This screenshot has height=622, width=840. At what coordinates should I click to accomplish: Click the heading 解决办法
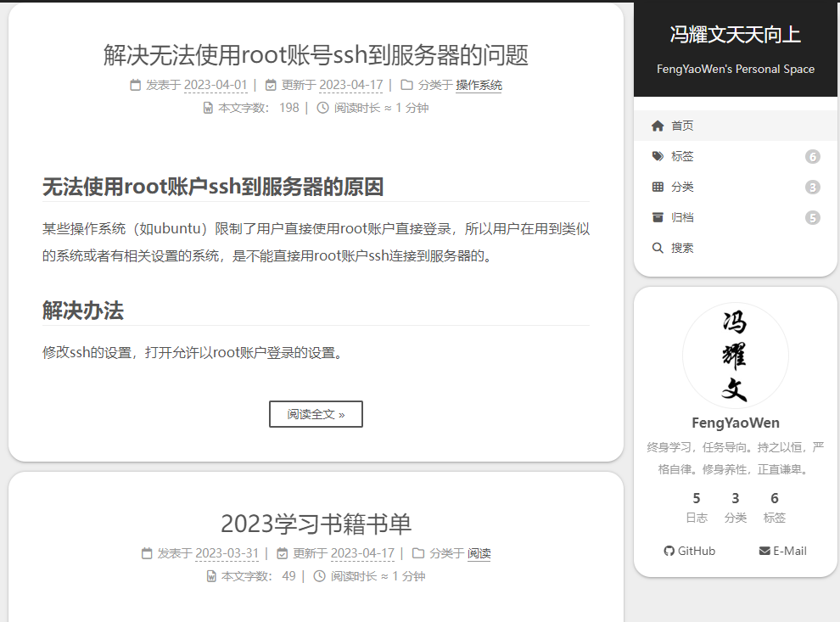[83, 311]
